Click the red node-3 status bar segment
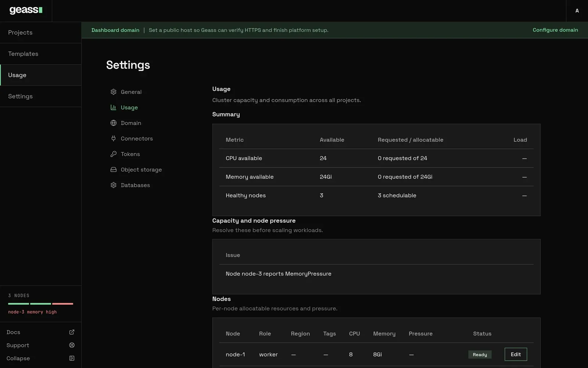This screenshot has width=588, height=368. (62, 304)
